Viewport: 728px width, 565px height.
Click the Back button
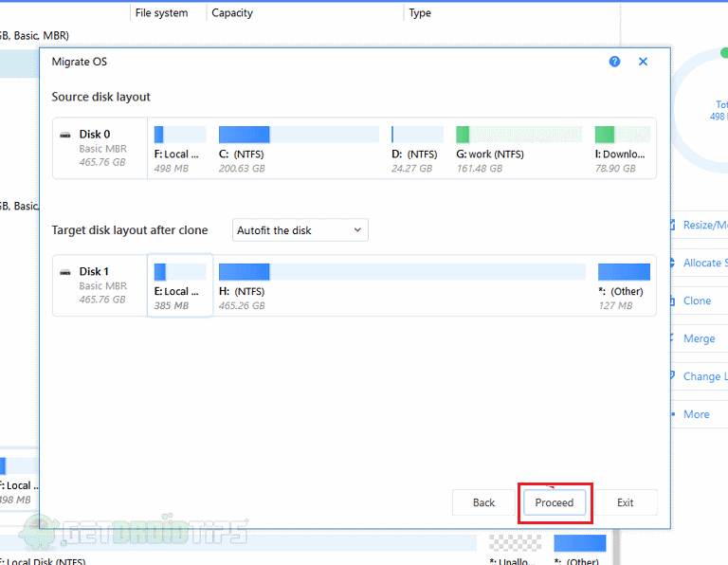483,502
